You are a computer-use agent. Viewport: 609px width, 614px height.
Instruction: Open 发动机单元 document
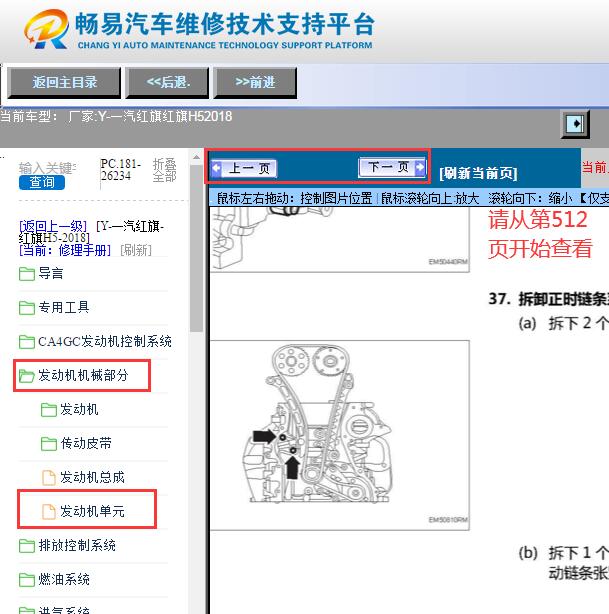[x=92, y=511]
